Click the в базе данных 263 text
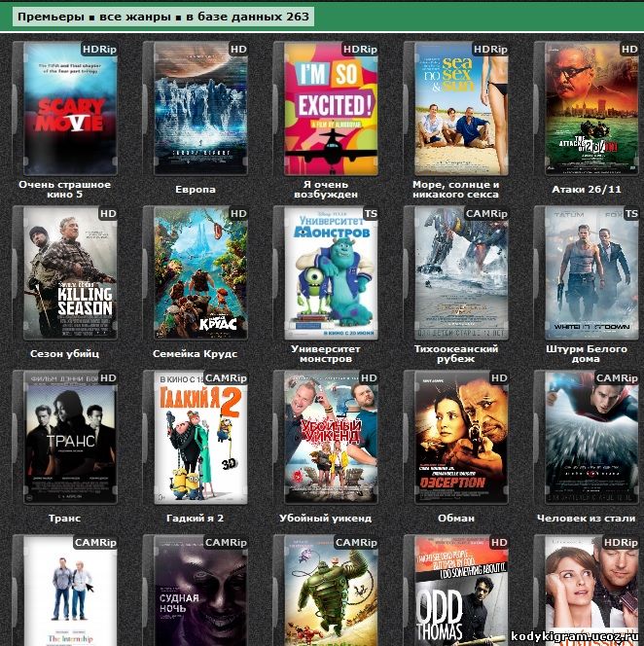 (248, 17)
